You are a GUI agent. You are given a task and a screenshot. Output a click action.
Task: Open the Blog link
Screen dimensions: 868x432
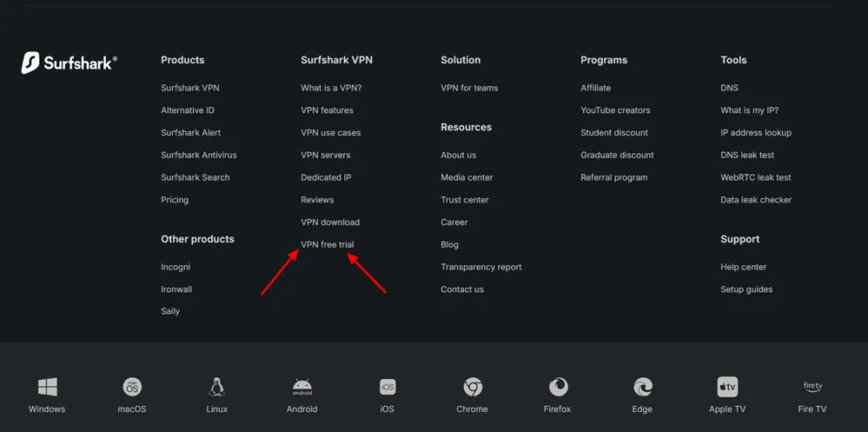(449, 244)
